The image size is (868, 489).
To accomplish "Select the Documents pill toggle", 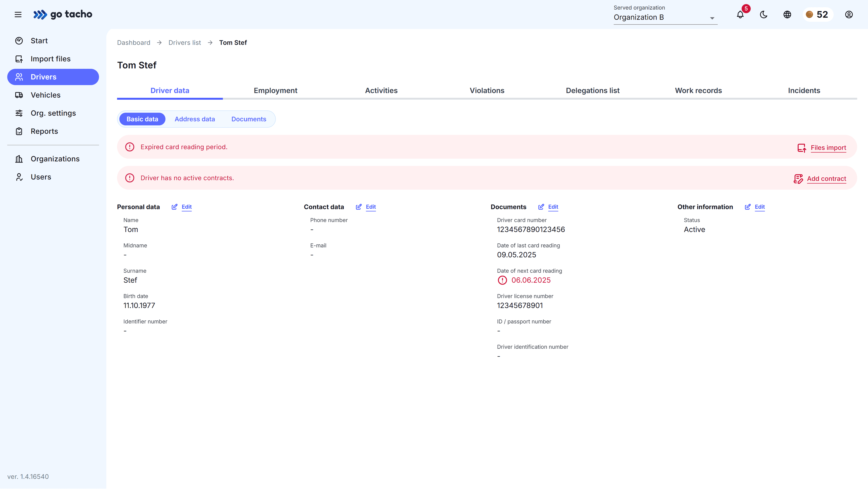I will [x=248, y=119].
